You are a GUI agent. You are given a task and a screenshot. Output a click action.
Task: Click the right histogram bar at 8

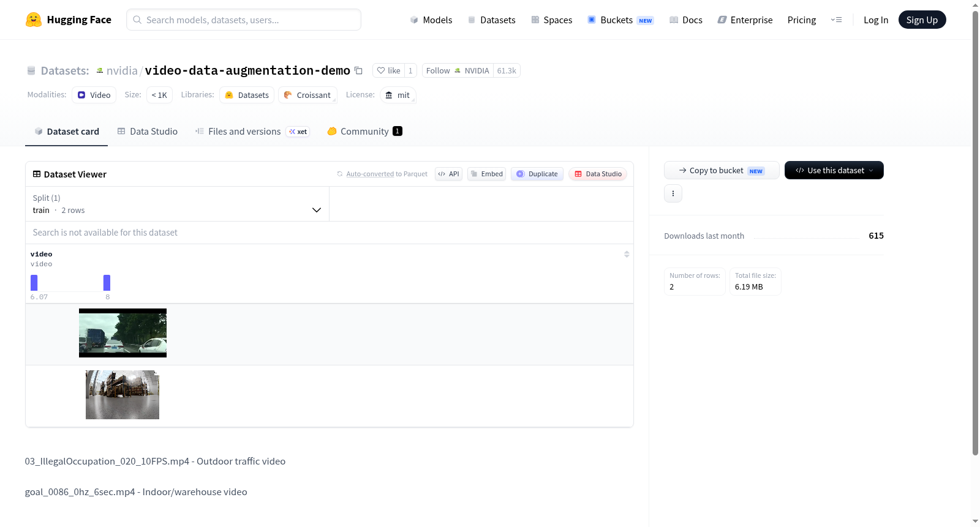click(x=107, y=283)
